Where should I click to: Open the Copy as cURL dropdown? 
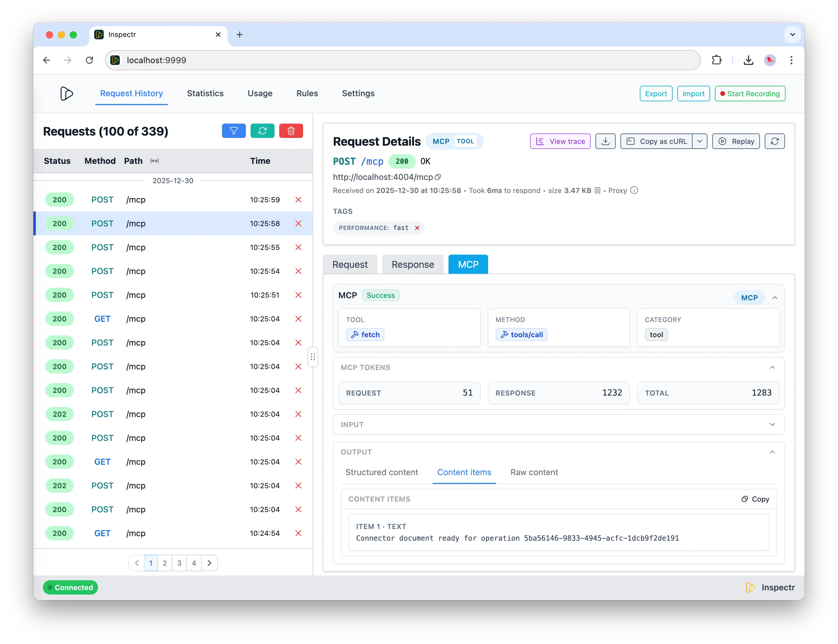tap(700, 141)
